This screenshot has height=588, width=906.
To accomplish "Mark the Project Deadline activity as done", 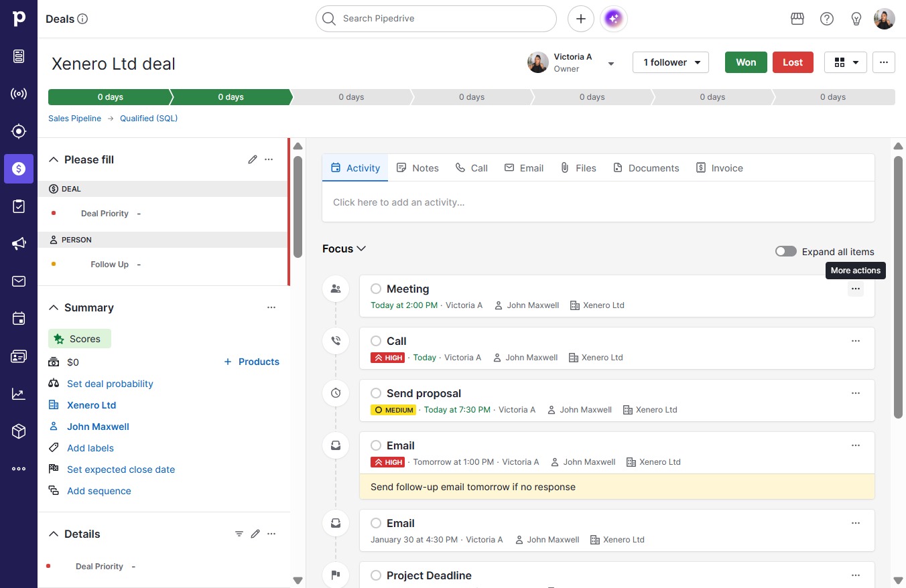I will (x=376, y=575).
